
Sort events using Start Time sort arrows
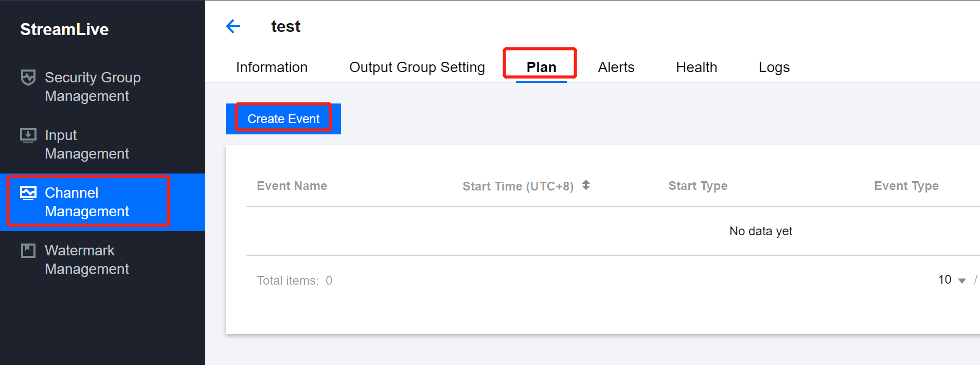pos(586,185)
